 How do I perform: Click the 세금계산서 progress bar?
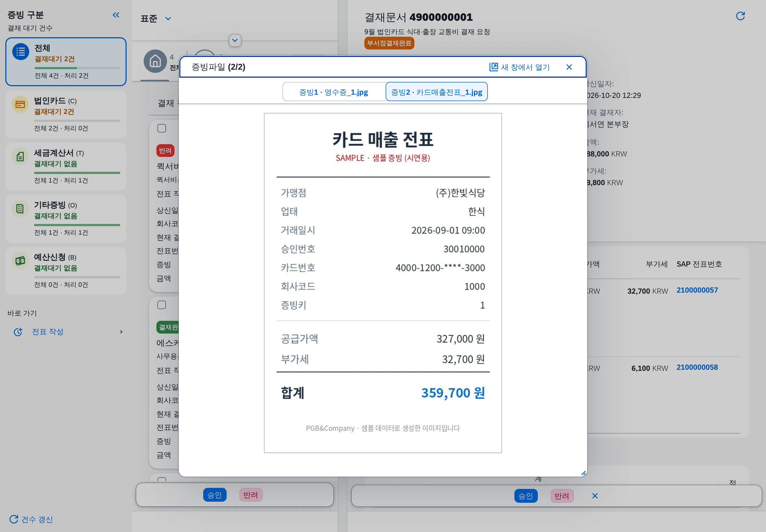pos(77,173)
